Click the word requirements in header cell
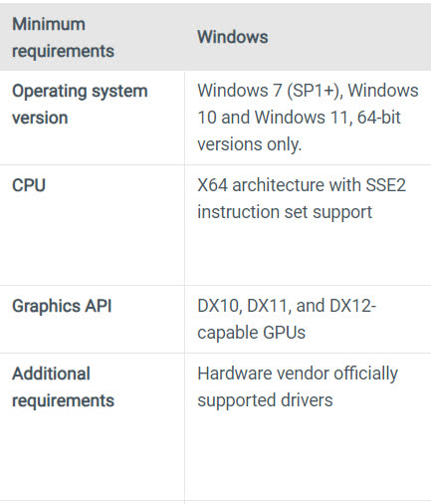431x504 pixels. tap(63, 52)
